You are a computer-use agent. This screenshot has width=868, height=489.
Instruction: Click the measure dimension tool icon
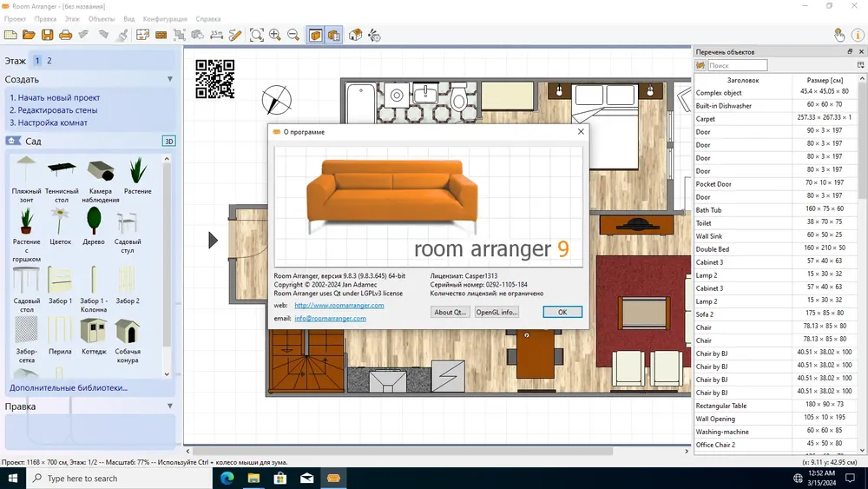216,35
